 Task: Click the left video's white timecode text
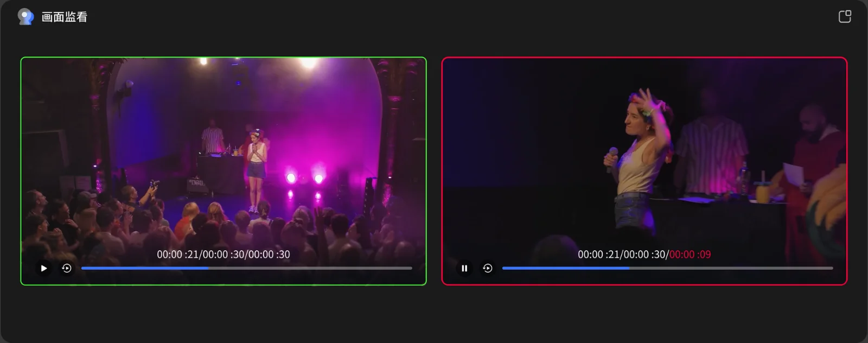click(224, 254)
